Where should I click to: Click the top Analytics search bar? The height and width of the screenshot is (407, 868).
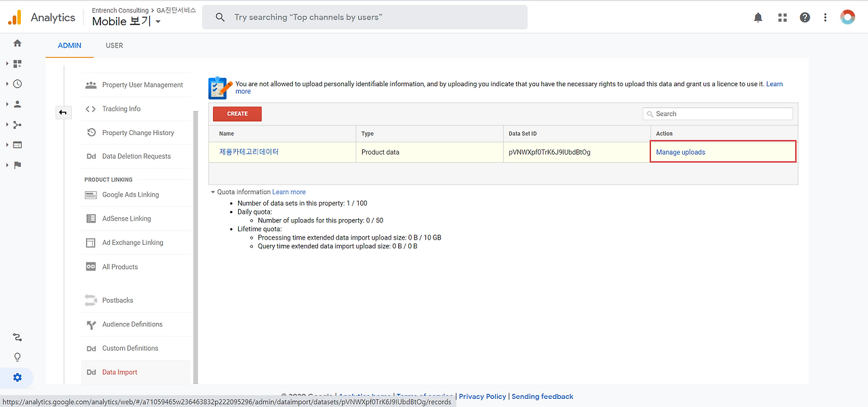click(x=365, y=18)
